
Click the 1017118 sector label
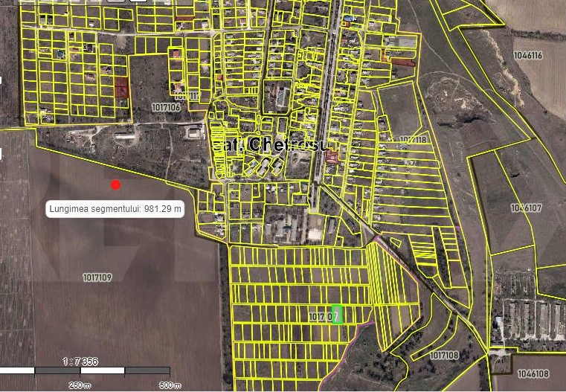click(x=413, y=140)
